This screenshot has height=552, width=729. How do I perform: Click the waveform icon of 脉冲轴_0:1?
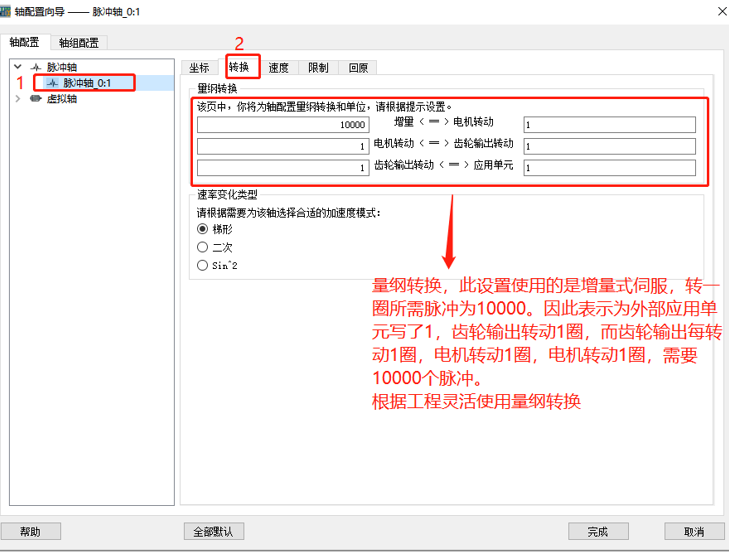point(53,83)
